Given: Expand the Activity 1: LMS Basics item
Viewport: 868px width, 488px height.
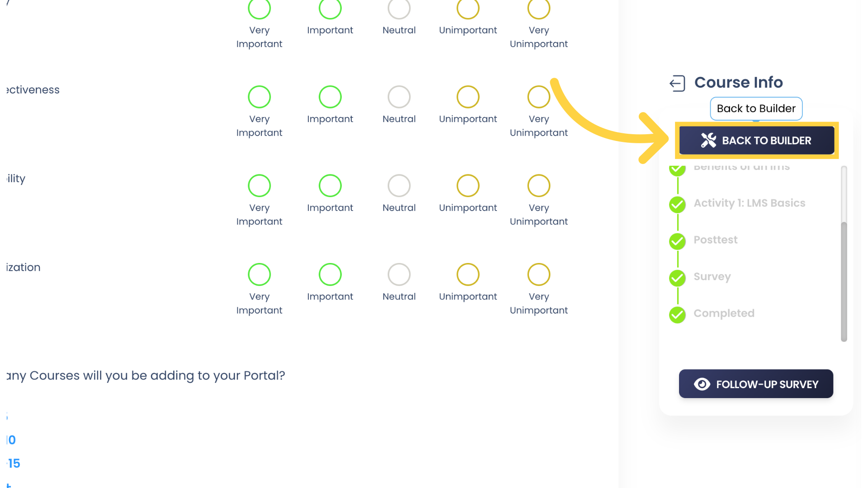Looking at the screenshot, I should (x=750, y=202).
